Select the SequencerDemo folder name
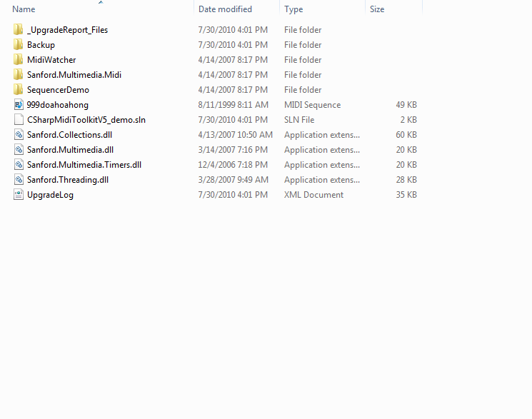Viewport: 532px width, 419px height. pyautogui.click(x=58, y=90)
